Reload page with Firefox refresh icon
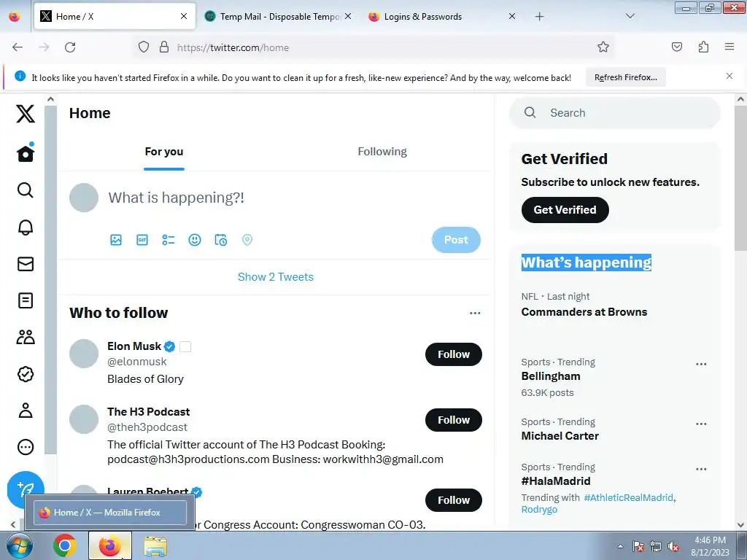The image size is (747, 560). 70,47
